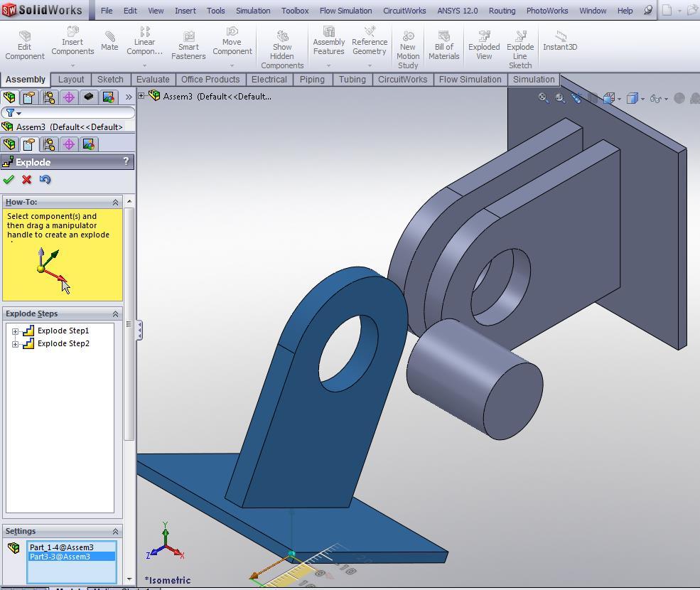Screen dimensions: 700x590
Task: Open dropdown arrow under Move Component
Action: tap(232, 65)
